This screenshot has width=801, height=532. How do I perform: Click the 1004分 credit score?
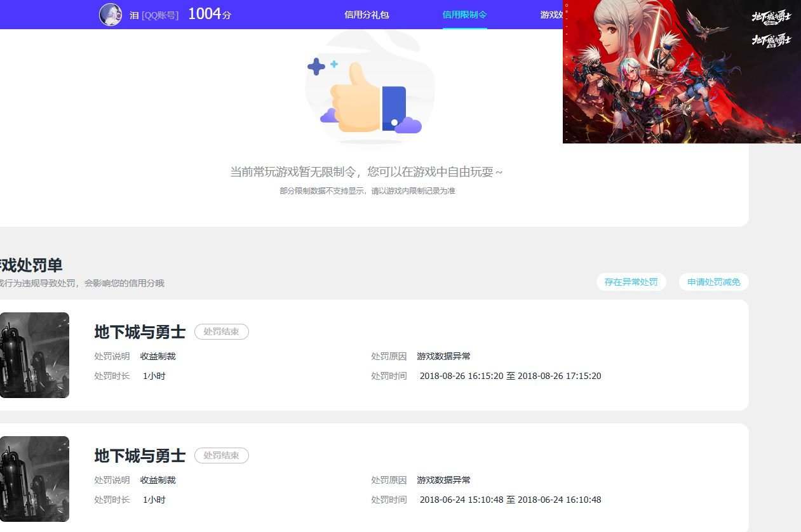click(x=210, y=14)
